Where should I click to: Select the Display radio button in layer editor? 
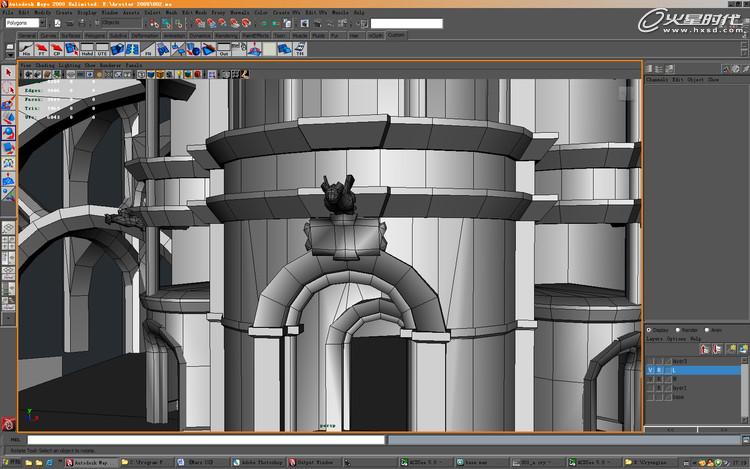pyautogui.click(x=649, y=330)
